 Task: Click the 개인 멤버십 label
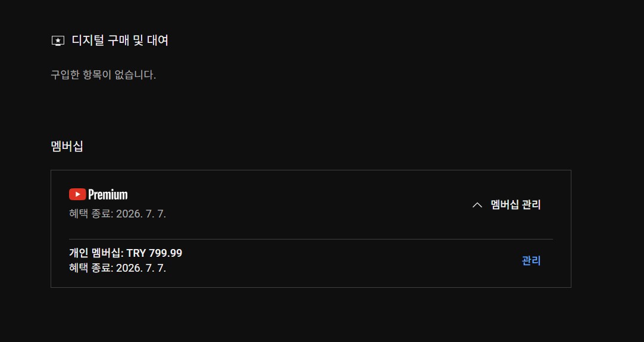pyautogui.click(x=96, y=253)
